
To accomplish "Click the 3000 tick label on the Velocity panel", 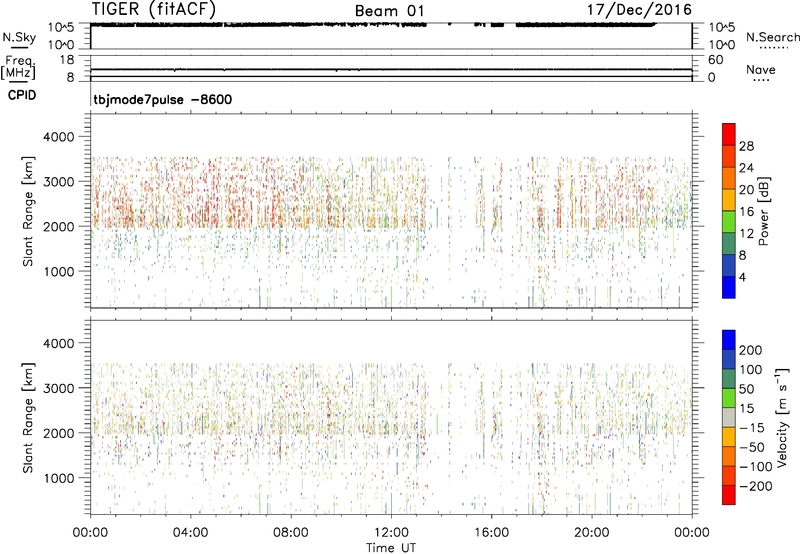I will [59, 388].
